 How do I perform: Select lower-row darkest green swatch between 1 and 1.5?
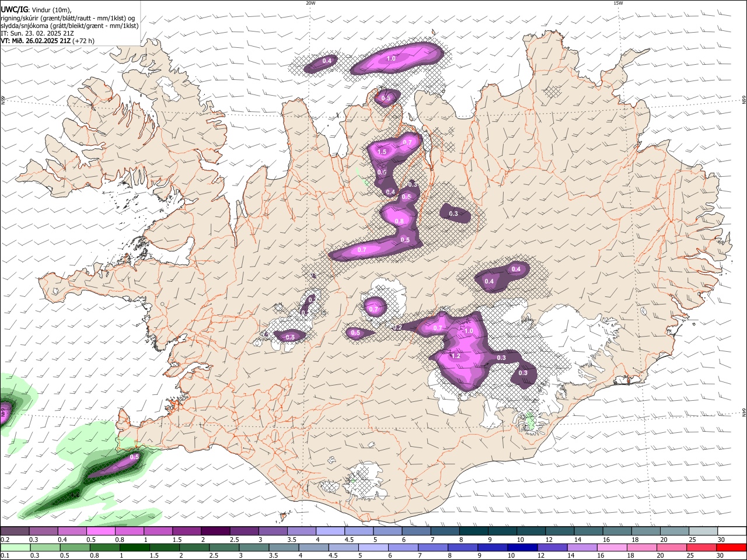135,547
